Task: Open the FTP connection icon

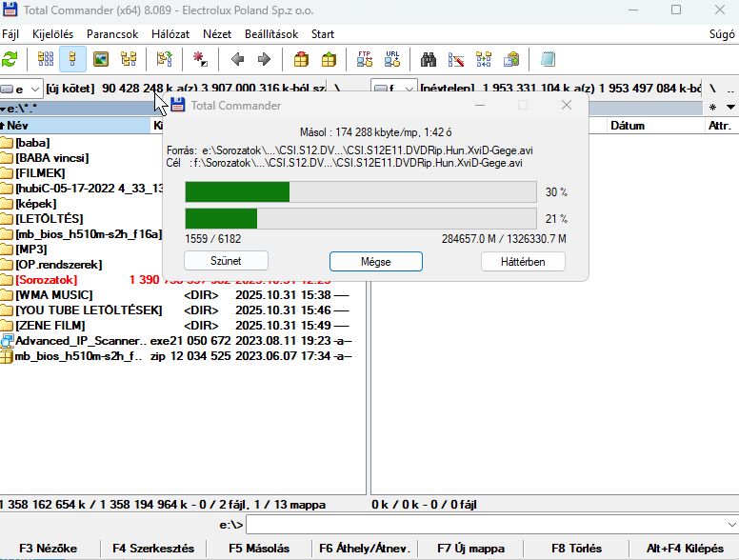Action: click(x=365, y=59)
